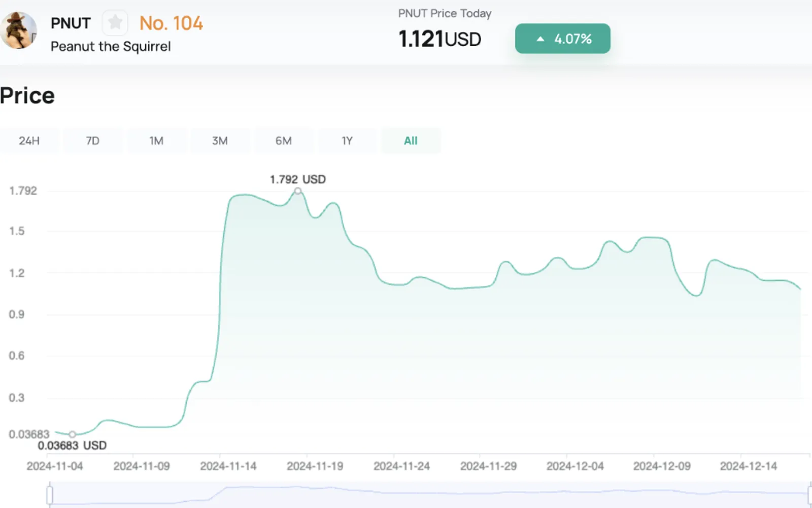Image resolution: width=812 pixels, height=508 pixels.
Task: Grab the left handle of chart range slider
Action: coord(50,495)
